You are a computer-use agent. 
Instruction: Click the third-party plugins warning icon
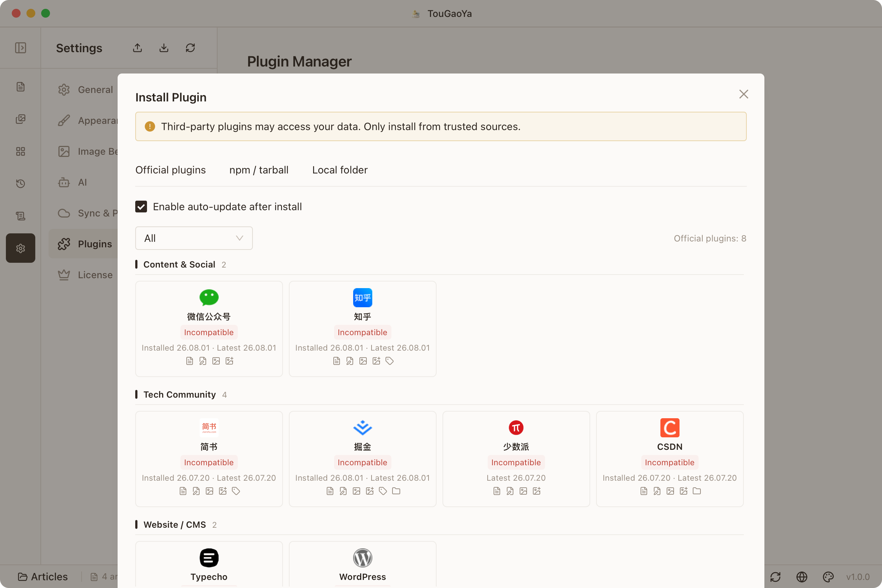coord(150,126)
